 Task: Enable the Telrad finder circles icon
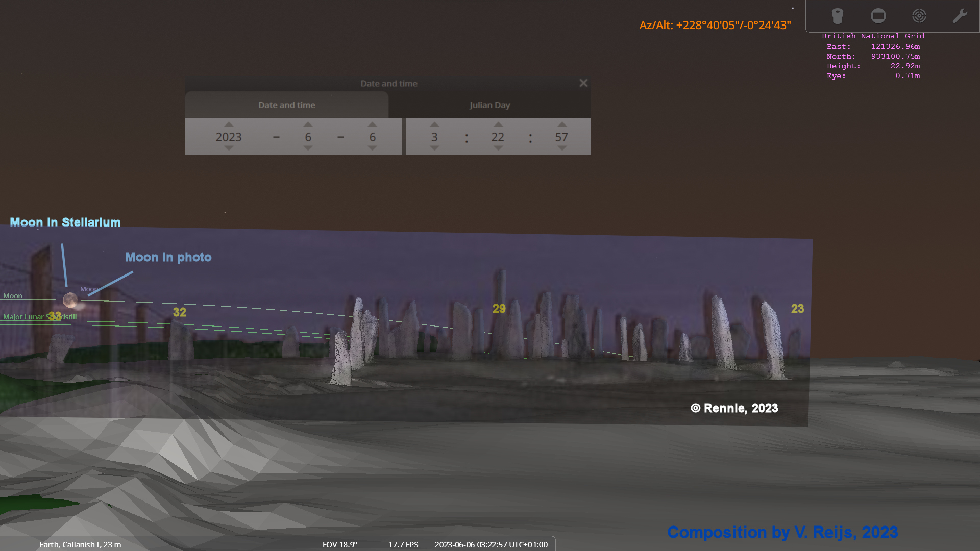(x=919, y=16)
